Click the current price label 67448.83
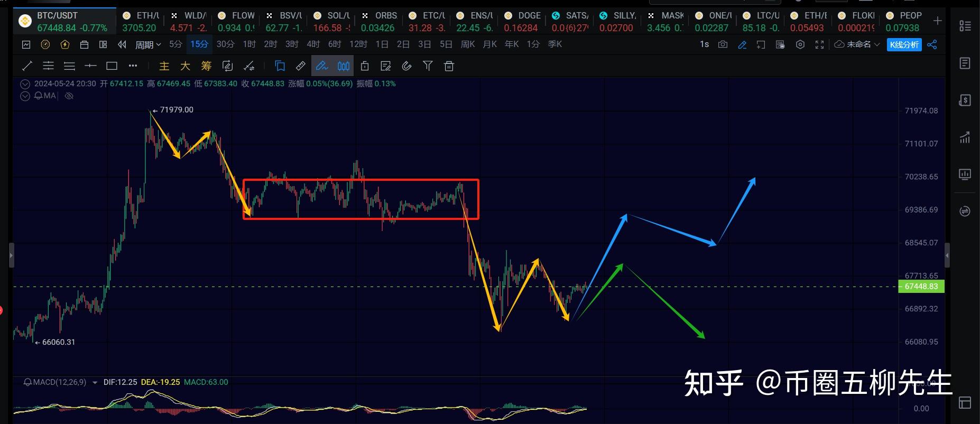This screenshot has height=424, width=980. click(921, 287)
